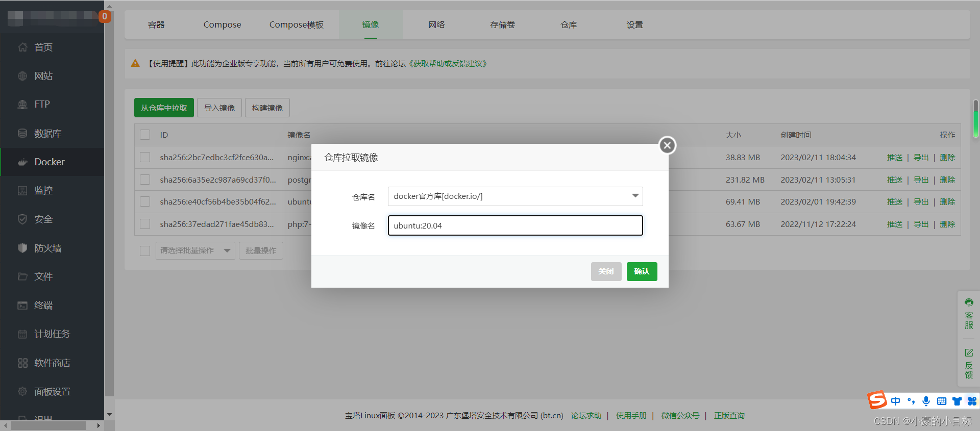The image size is (980, 431).
Task: Click 导出 for the 231.82 MB image
Action: 921,180
